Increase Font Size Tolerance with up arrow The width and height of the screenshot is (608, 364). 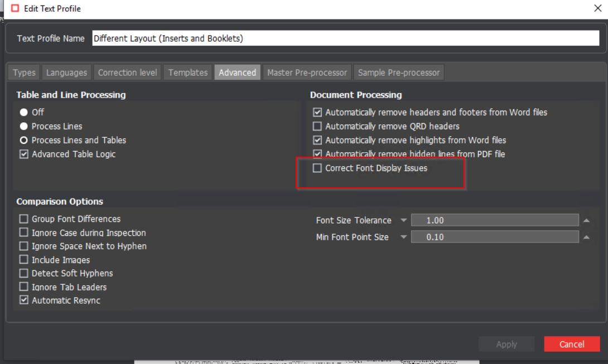pos(586,221)
